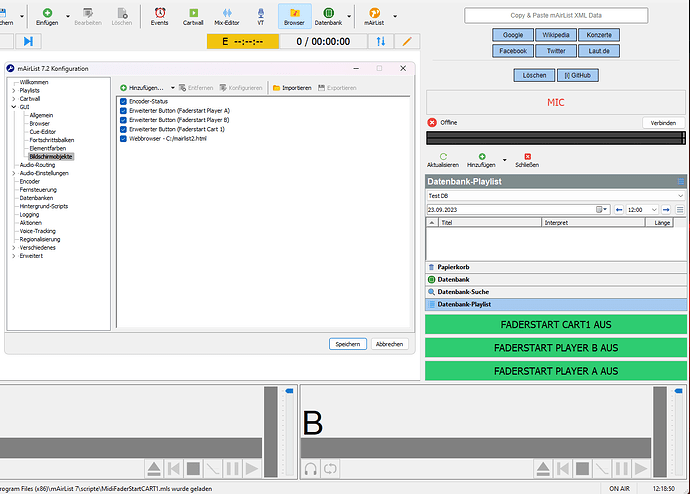690x494 pixels.
Task: Click the Wikipedia button
Action: 556,35
